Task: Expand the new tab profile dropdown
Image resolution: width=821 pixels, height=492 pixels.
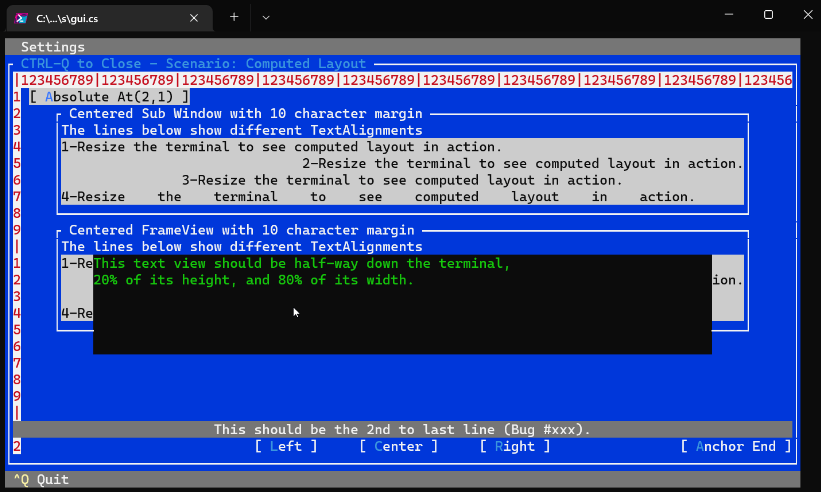Action: tap(266, 17)
